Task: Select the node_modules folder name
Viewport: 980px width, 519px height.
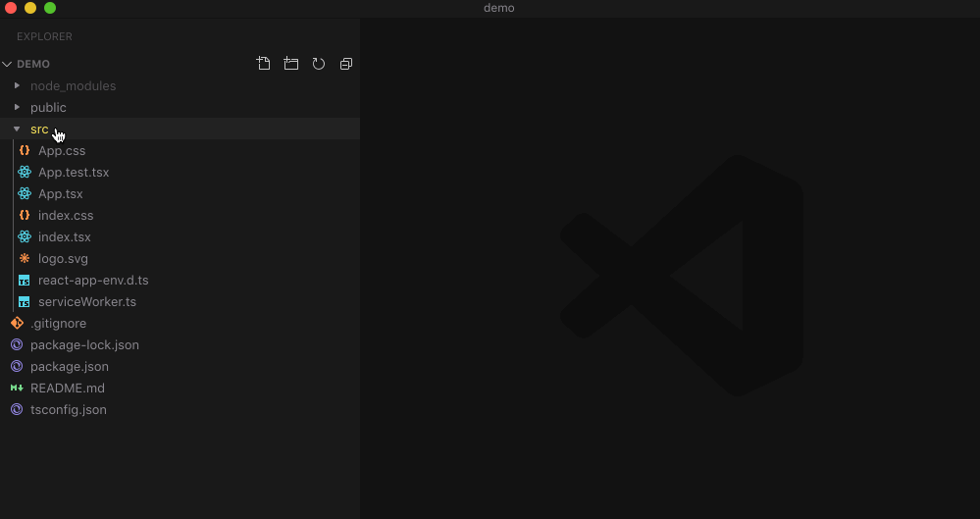Action: (74, 85)
